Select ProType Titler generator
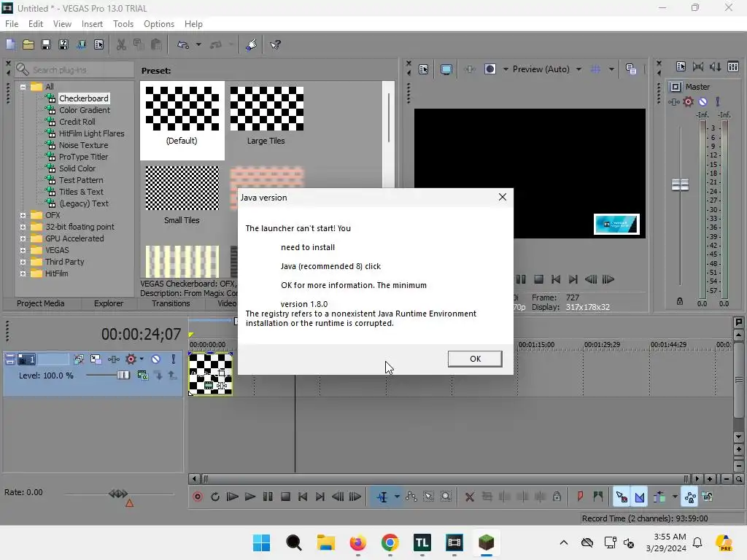This screenshot has height=560, width=747. 83,157
